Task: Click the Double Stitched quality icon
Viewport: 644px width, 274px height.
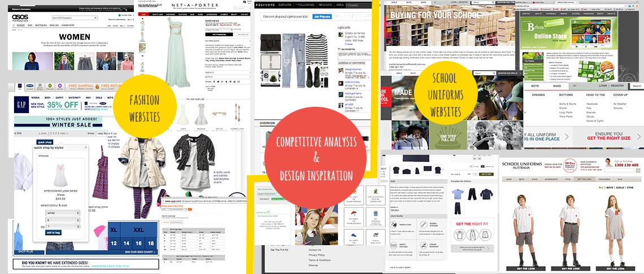Action: [424, 224]
